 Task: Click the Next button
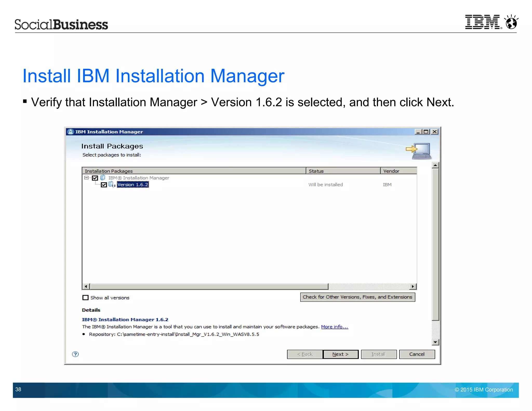pyautogui.click(x=341, y=354)
